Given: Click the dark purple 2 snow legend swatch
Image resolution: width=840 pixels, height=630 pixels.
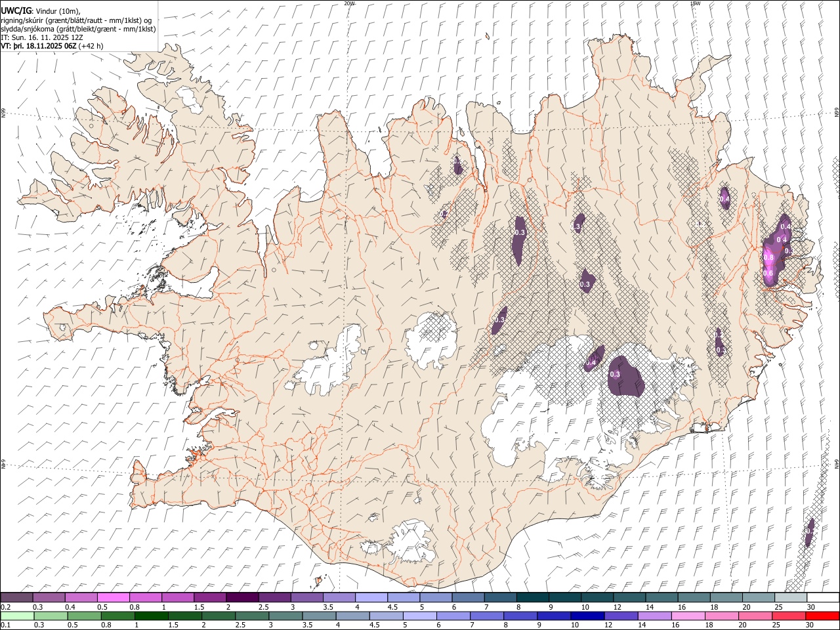Looking at the screenshot, I should (x=242, y=598).
